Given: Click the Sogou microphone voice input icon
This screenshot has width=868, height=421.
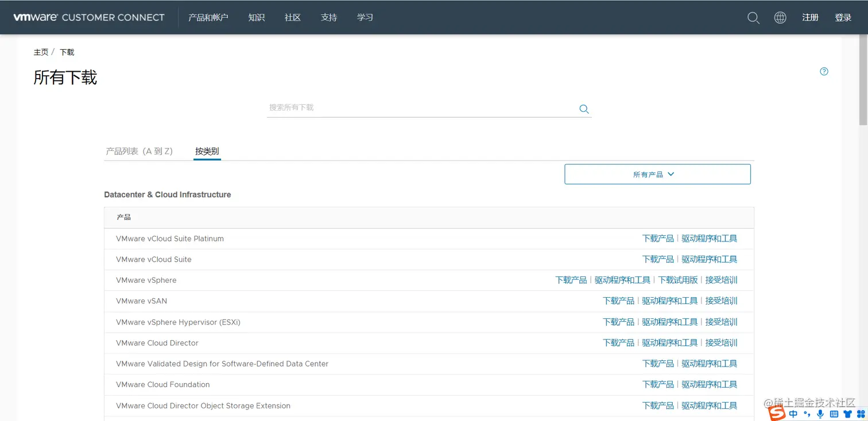Looking at the screenshot, I should (820, 414).
